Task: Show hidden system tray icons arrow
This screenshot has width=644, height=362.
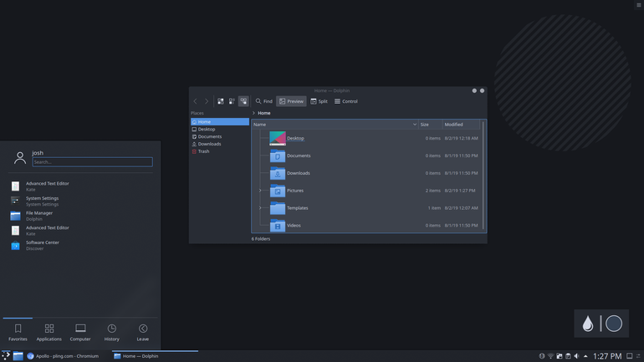Action: [x=585, y=356]
